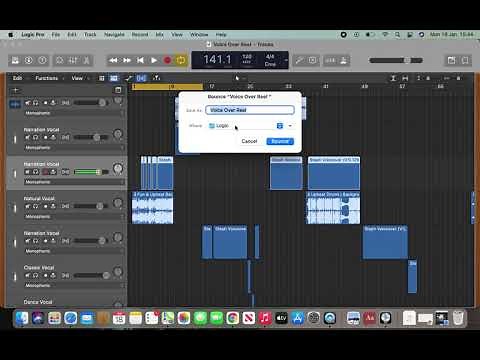
Task: Open Spotlight search in the menu bar
Action: (x=397, y=34)
